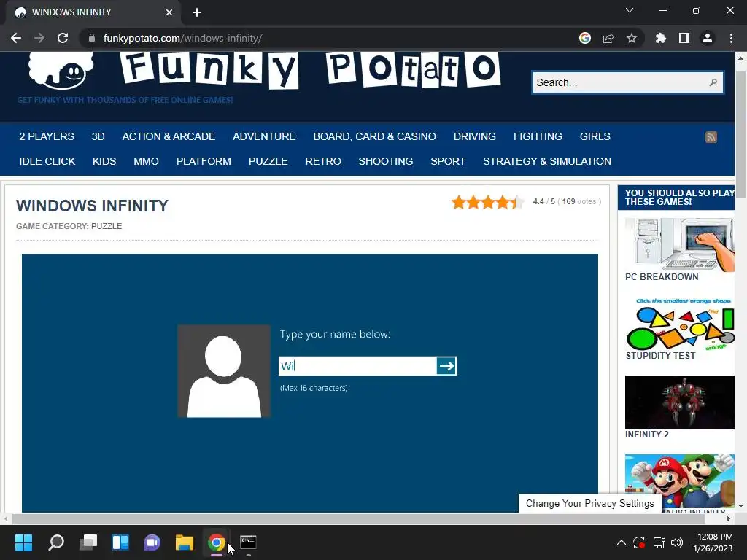Open the INFINITY 2 title link
The width and height of the screenshot is (747, 560).
pos(646,435)
